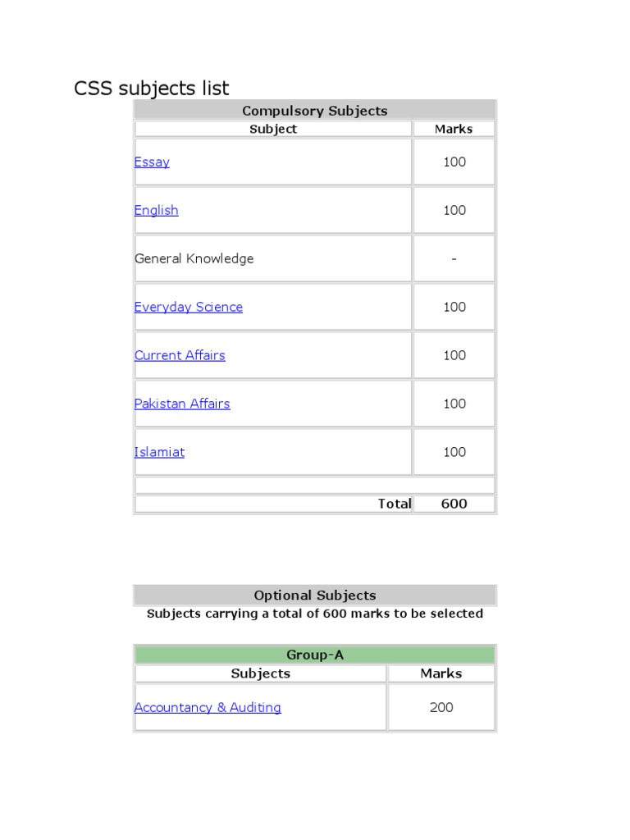Click the dash in General Knowledge marks
Viewport: 630px width, 840px height.
[454, 258]
